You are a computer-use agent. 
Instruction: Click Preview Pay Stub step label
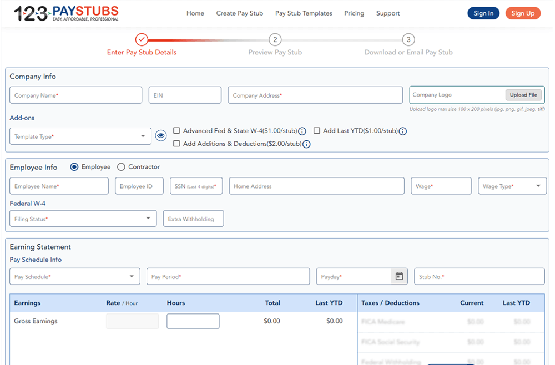(x=275, y=52)
